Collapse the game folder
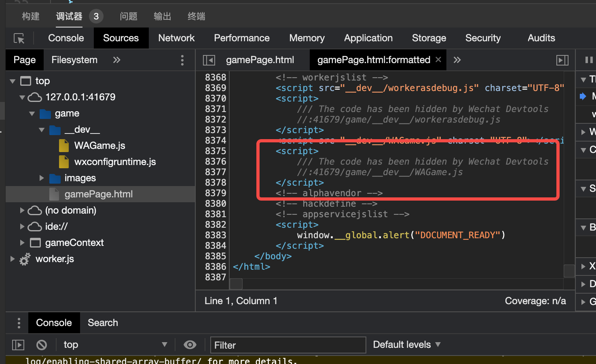 coord(32,114)
